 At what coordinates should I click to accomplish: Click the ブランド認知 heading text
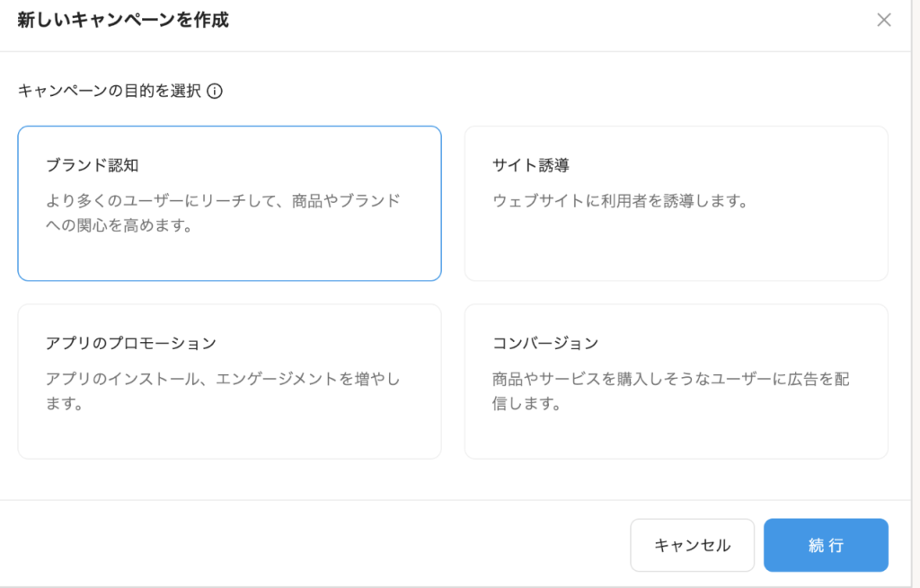coord(93,165)
